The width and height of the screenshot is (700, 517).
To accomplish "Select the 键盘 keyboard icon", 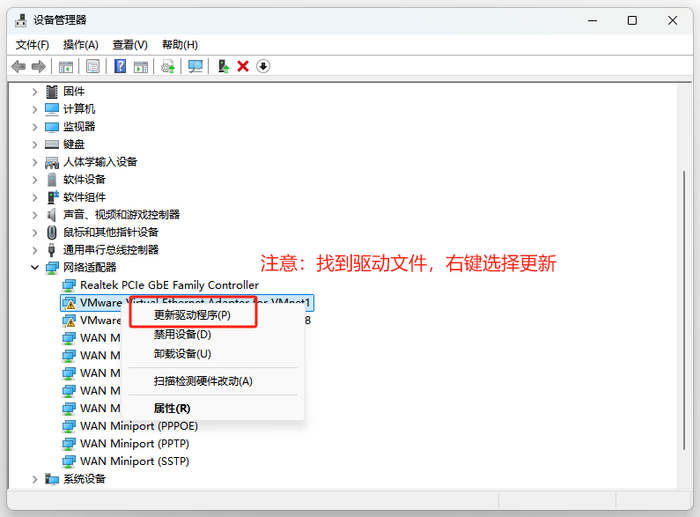I will [x=52, y=144].
